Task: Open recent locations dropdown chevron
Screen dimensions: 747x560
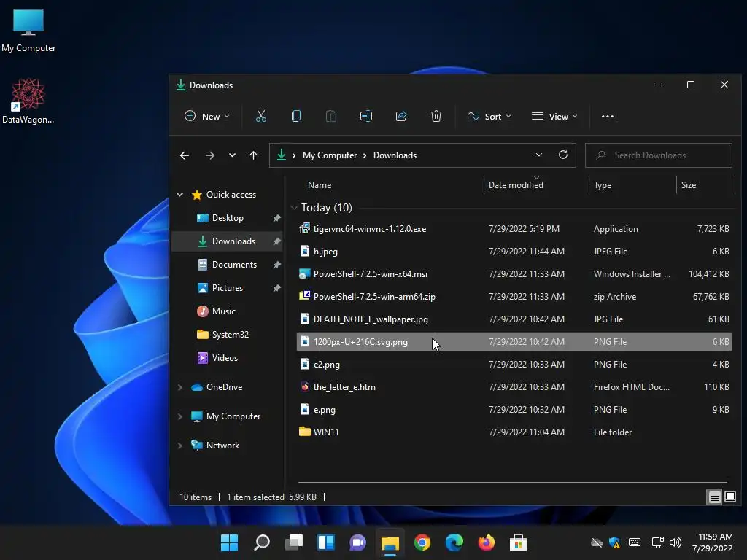Action: pos(232,155)
